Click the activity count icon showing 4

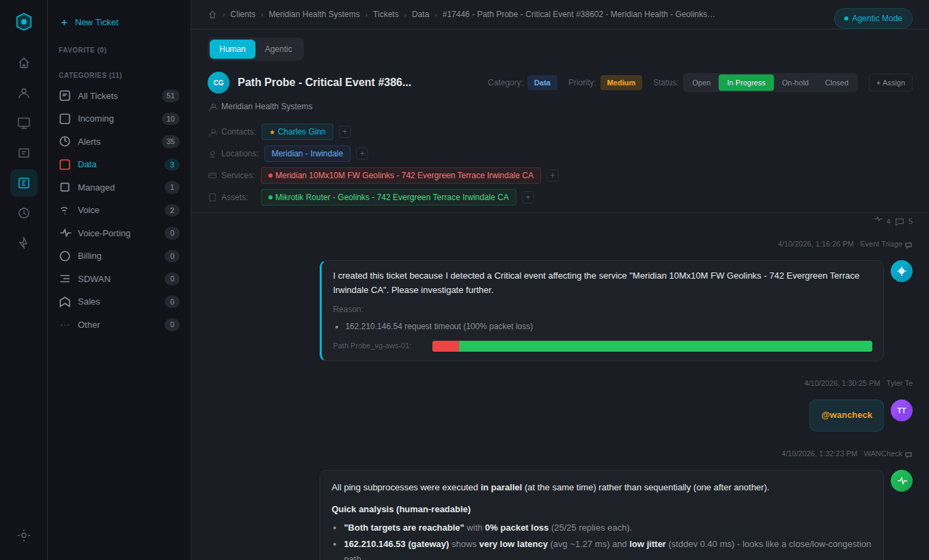(x=878, y=221)
